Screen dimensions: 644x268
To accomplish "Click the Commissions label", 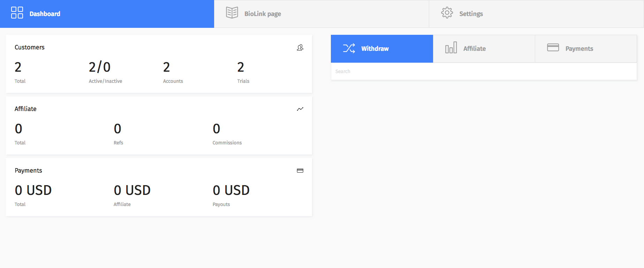I will [227, 143].
